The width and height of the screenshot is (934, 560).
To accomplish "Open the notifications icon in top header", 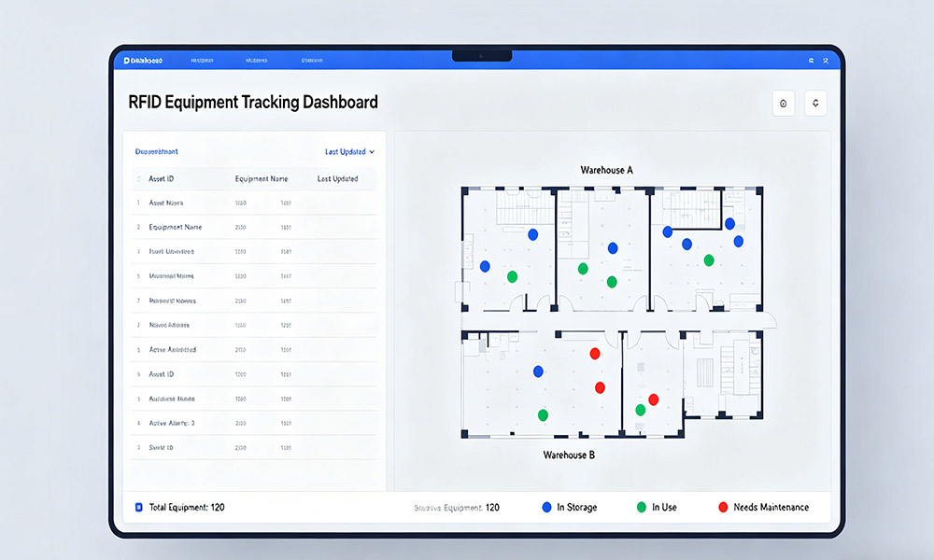I will pos(811,60).
